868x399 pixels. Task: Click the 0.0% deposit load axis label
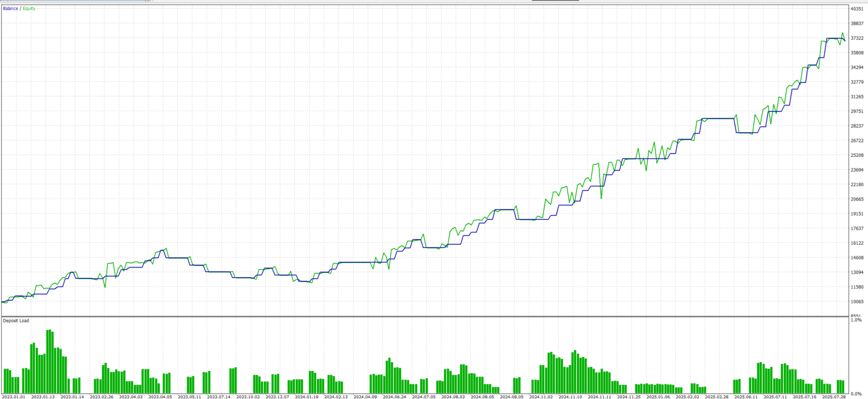click(x=856, y=394)
